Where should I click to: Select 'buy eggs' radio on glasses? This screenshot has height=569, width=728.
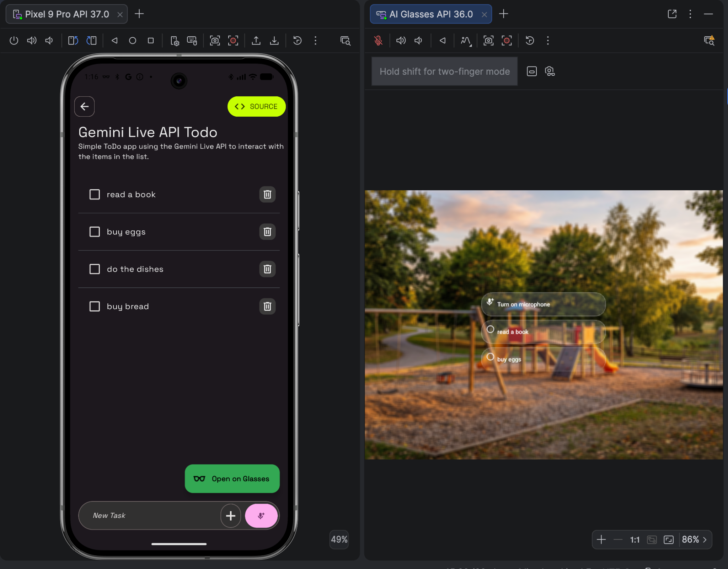click(491, 357)
